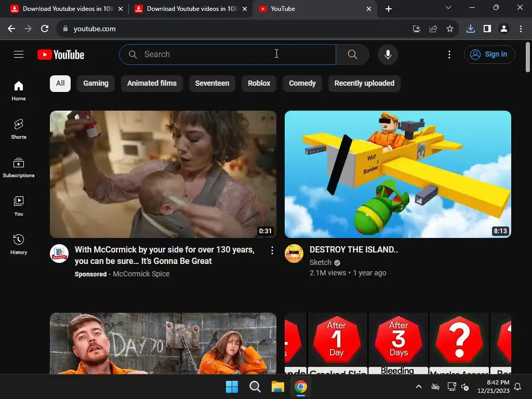Open Windows taskbar search
532x399 pixels.
pos(255,387)
